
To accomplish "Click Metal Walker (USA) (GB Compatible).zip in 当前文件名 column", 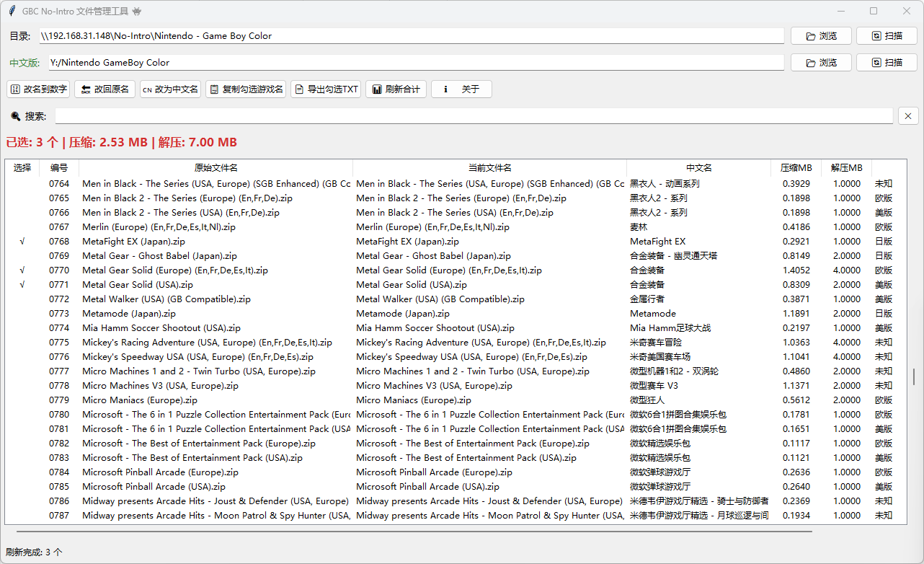I will click(x=440, y=299).
